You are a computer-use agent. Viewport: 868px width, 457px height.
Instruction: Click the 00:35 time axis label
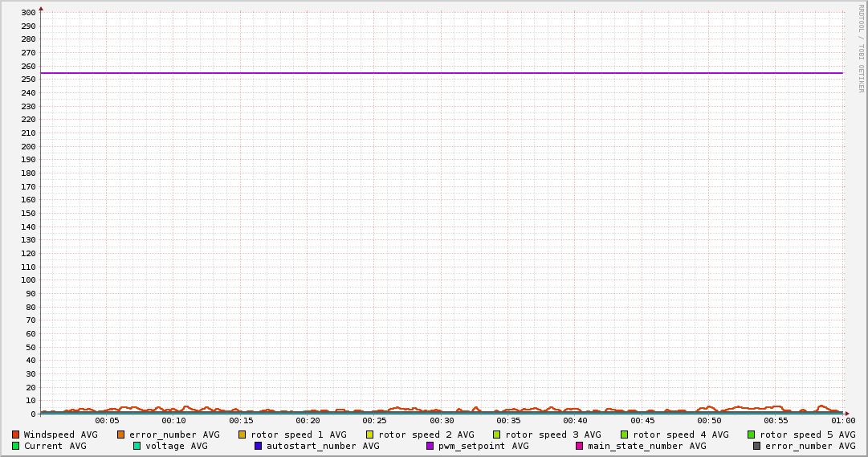pos(508,421)
